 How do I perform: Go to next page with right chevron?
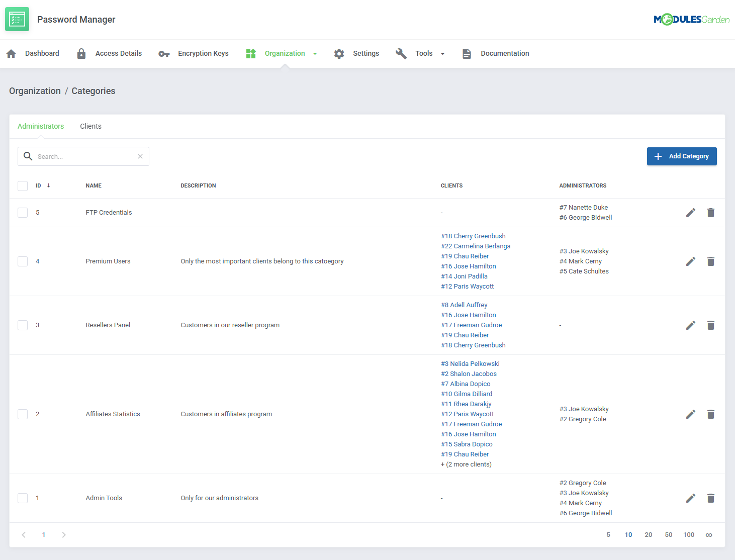[x=64, y=535]
